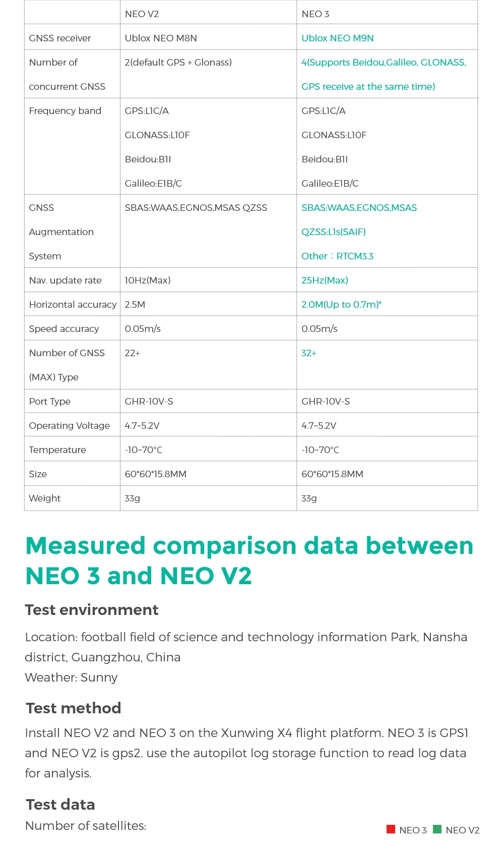This screenshot has height=841, width=504.
Task: Click the Ublox NEO M8N cell
Action: (x=161, y=38)
